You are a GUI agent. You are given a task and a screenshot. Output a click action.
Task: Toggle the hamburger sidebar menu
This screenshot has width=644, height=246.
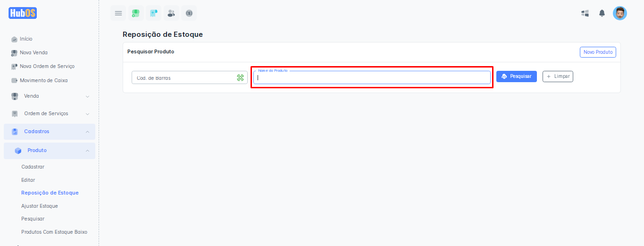click(x=118, y=13)
